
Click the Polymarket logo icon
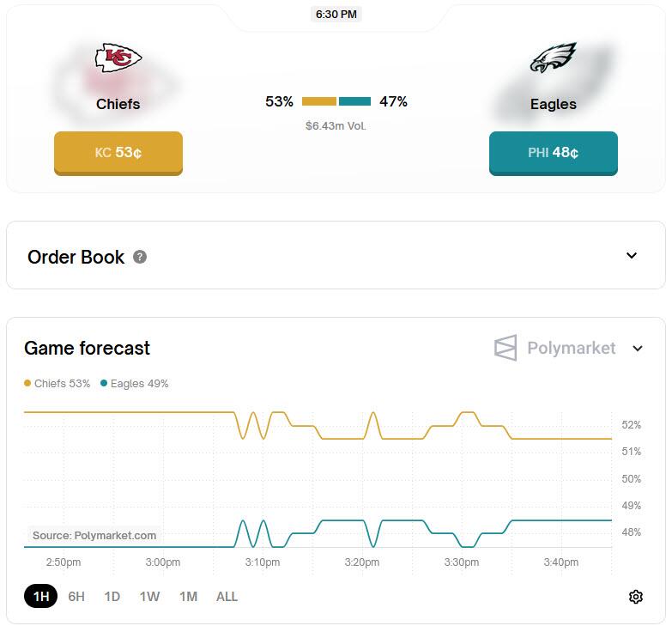tap(506, 348)
